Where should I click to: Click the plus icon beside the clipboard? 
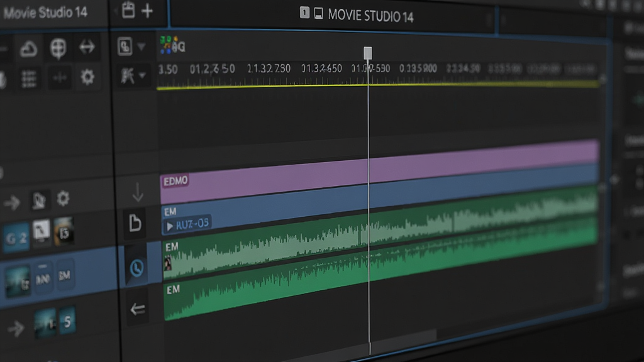tap(147, 11)
